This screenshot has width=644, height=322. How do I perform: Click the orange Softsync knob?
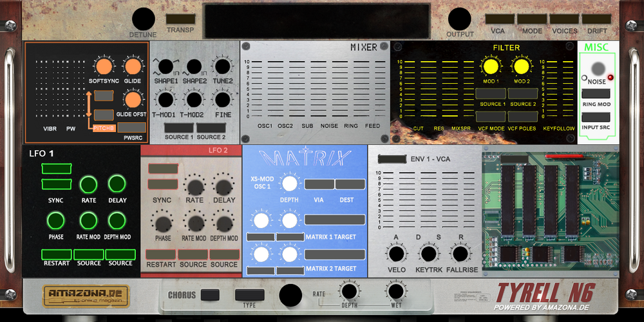[102, 66]
